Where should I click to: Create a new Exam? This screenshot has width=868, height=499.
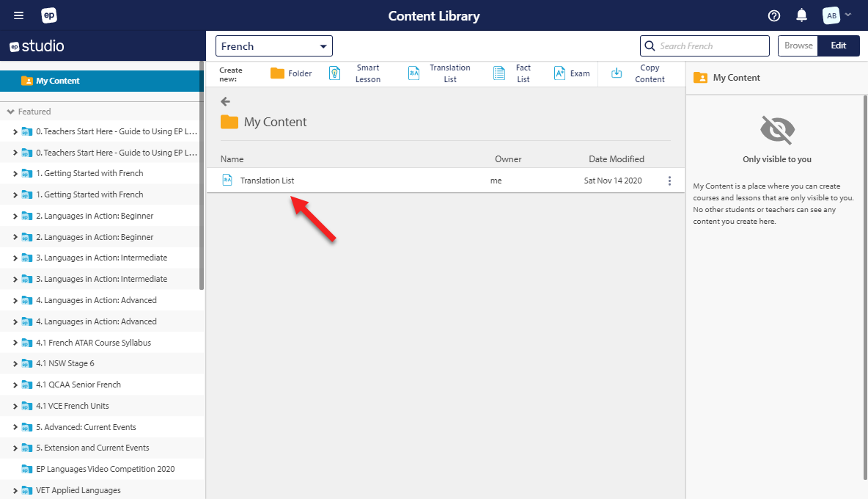tap(578, 73)
